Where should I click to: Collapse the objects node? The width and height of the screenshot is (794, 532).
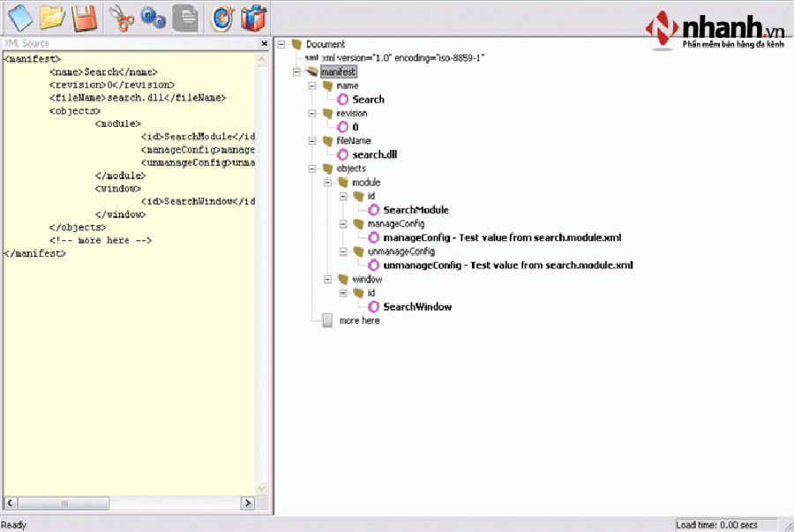(x=312, y=169)
